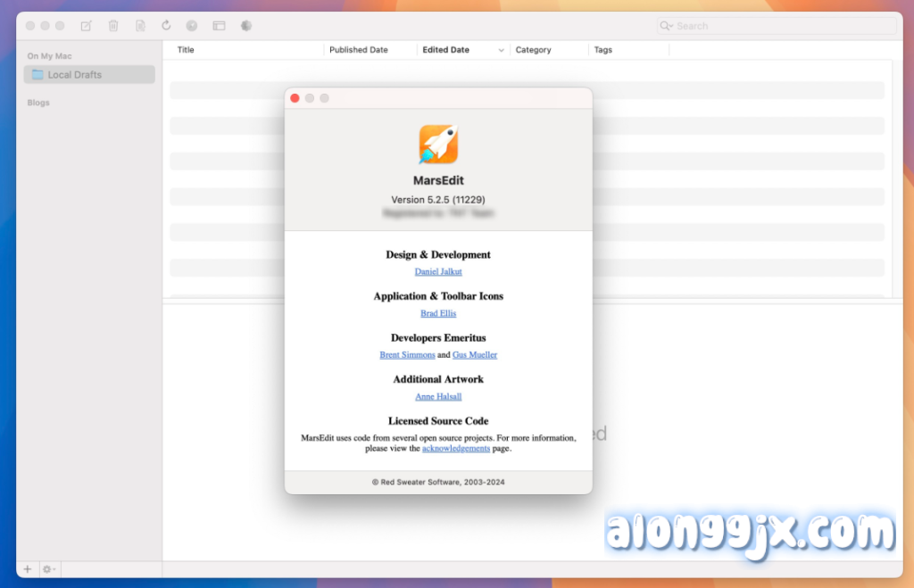Image resolution: width=914 pixels, height=588 pixels.
Task: Click the Edit Post document icon
Action: coord(140,26)
